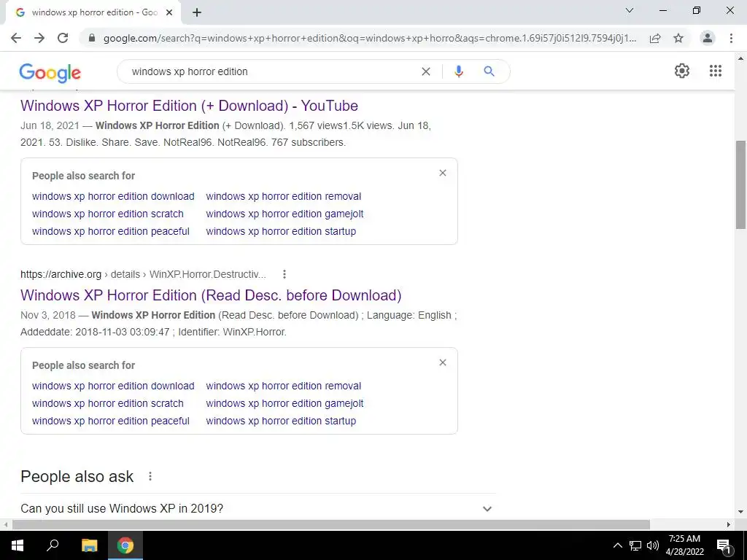Open Chrome's three-dot menu
747x560 pixels.
731,38
